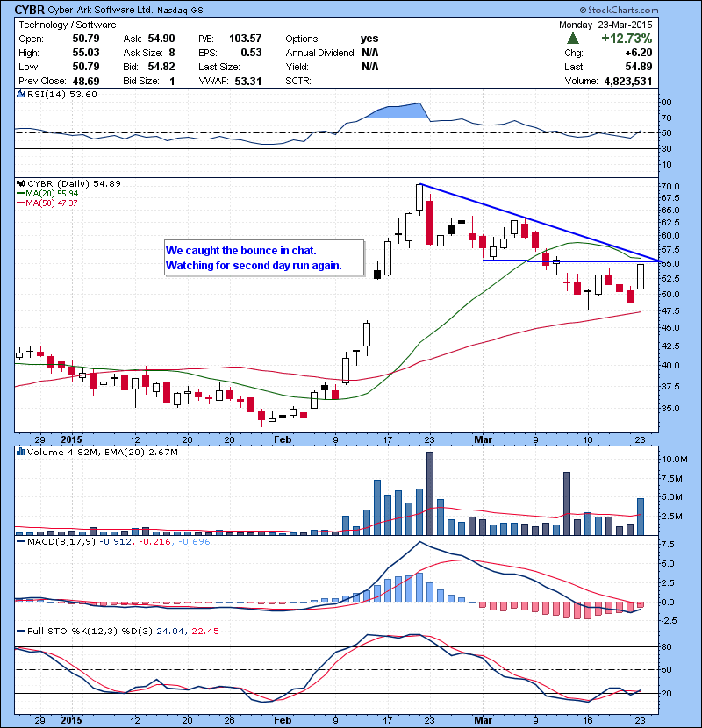Click the P/E value 103.57

(x=246, y=38)
